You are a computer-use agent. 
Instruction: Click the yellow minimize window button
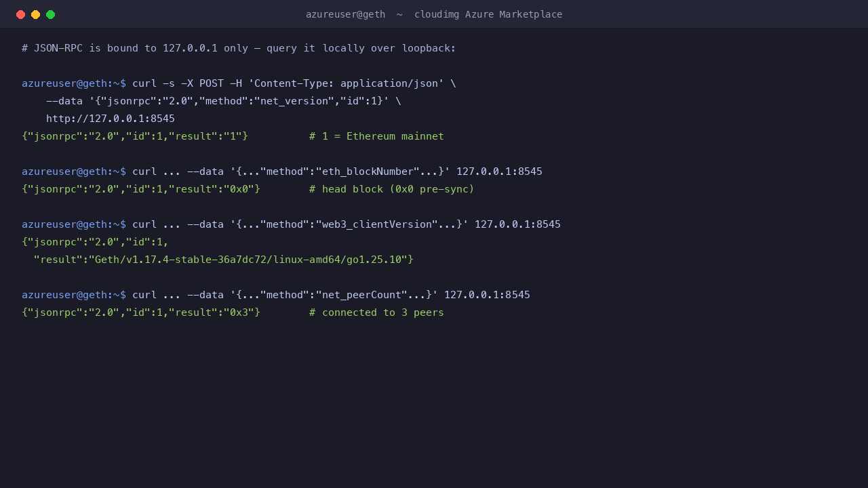(x=35, y=14)
